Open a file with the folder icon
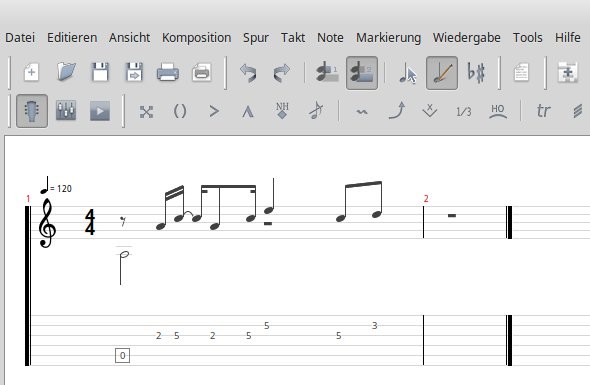Image resolution: width=590 pixels, height=385 pixels. click(x=66, y=72)
